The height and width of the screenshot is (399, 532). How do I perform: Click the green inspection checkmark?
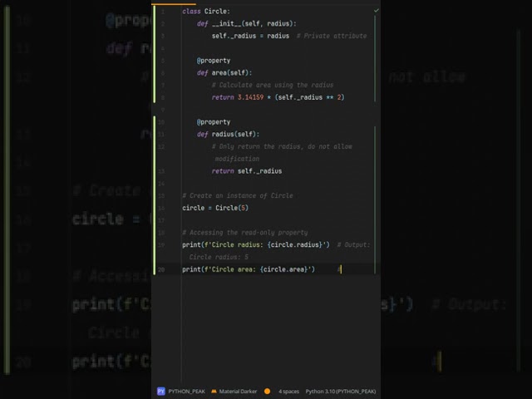(377, 11)
